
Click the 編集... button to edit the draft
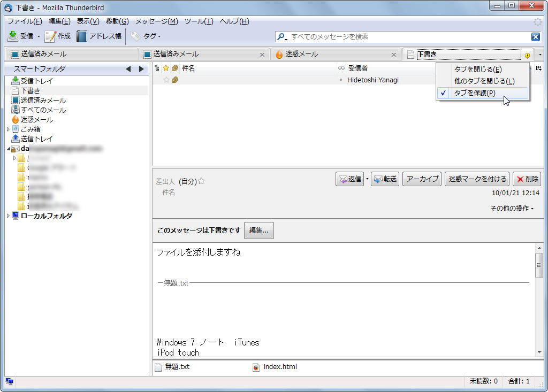coord(258,230)
